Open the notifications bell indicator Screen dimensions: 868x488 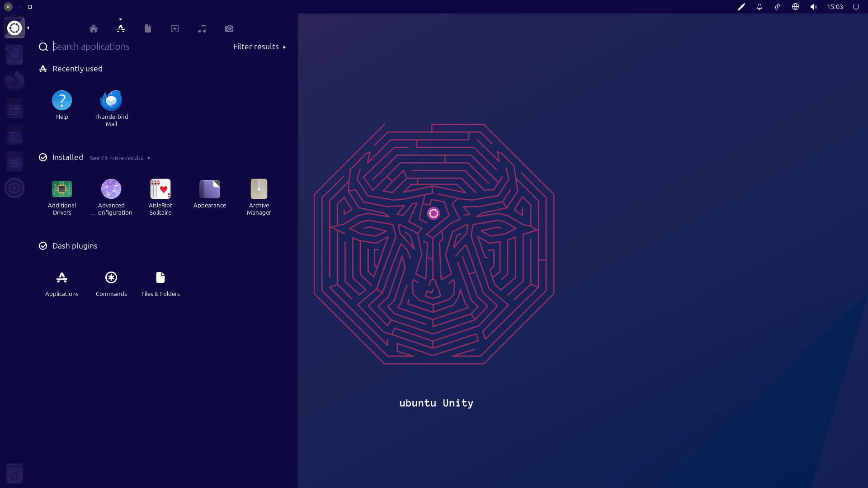[x=759, y=7]
